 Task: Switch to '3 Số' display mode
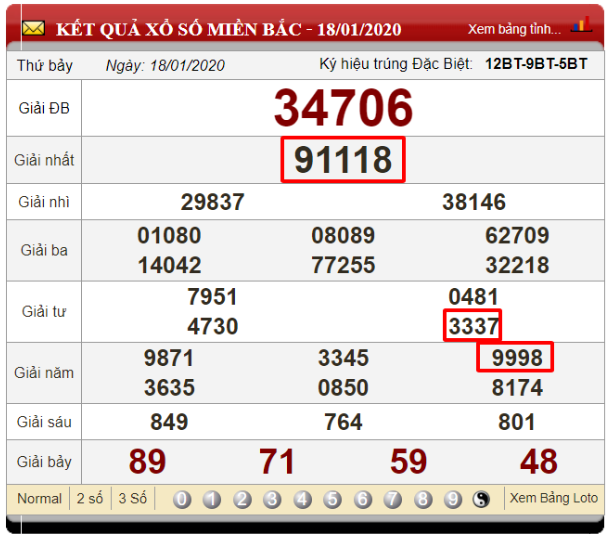coord(132,498)
